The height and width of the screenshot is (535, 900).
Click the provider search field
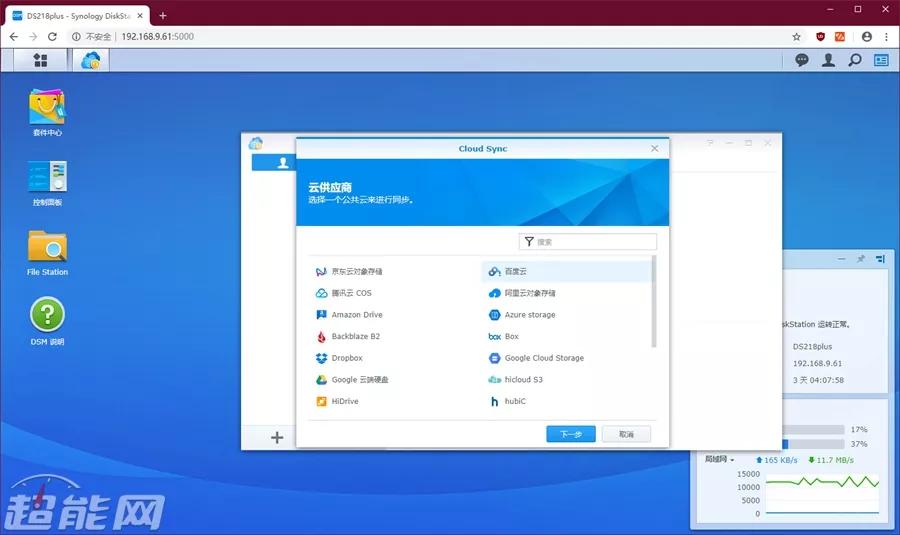[x=588, y=242]
